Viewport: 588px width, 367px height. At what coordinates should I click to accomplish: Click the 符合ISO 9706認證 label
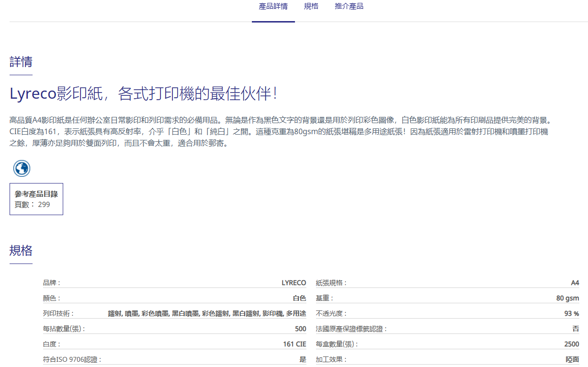pyautogui.click(x=72, y=360)
